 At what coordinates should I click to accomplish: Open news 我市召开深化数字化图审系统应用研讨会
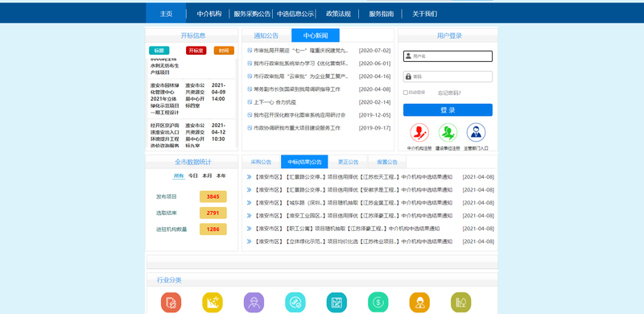[299, 115]
